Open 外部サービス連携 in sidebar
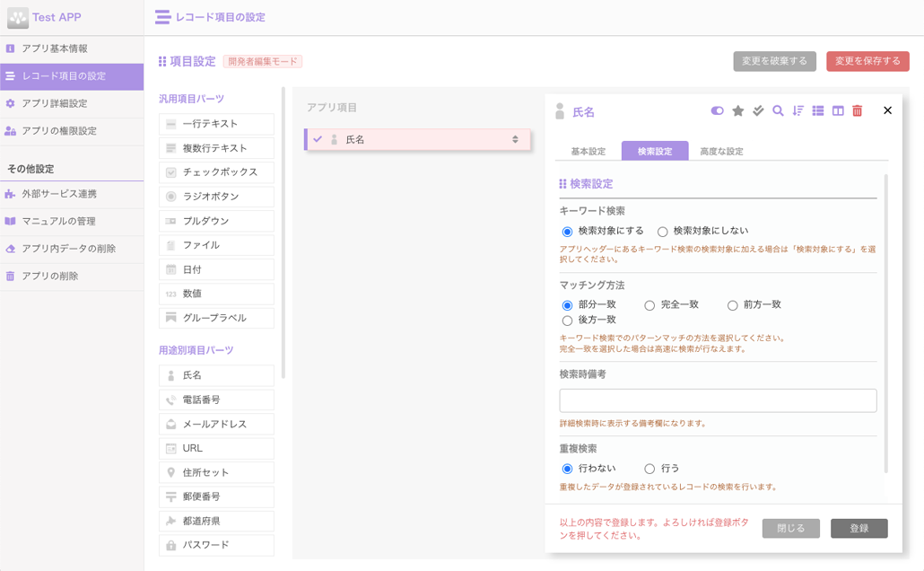The width and height of the screenshot is (924, 571). [x=72, y=194]
